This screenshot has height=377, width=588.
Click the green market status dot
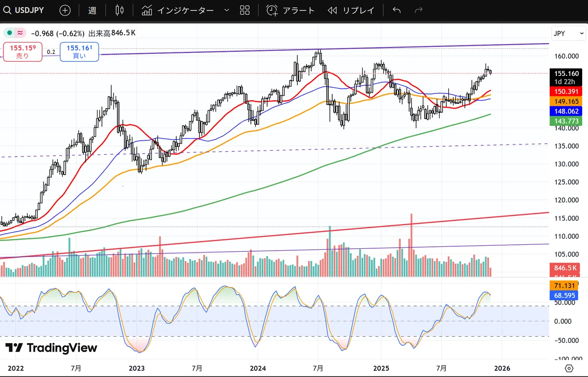pyautogui.click(x=9, y=33)
